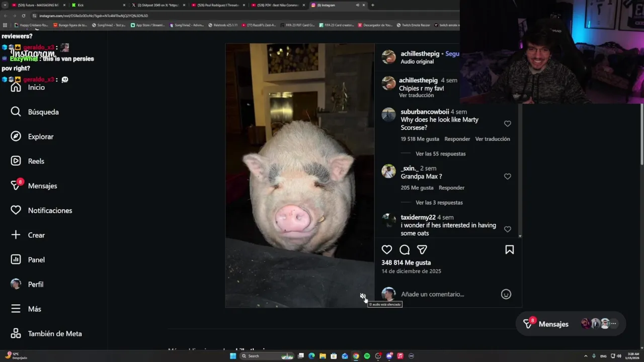View 348 814 Me gusta likes list
Screen dimensions: 644x362
(x=406, y=262)
